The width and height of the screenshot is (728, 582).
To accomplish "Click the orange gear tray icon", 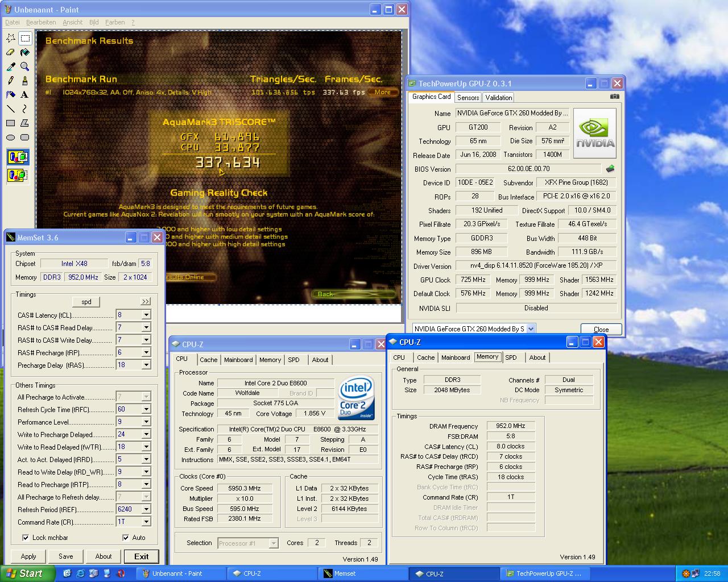I will pos(686,573).
